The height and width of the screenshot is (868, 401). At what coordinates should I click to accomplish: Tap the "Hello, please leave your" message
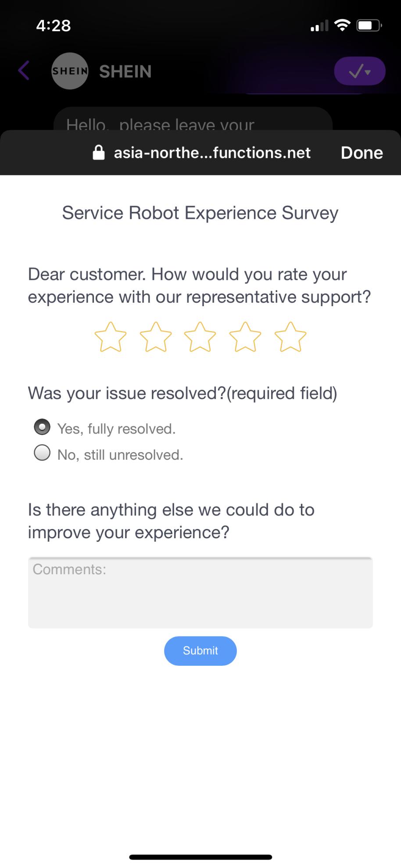(x=161, y=124)
